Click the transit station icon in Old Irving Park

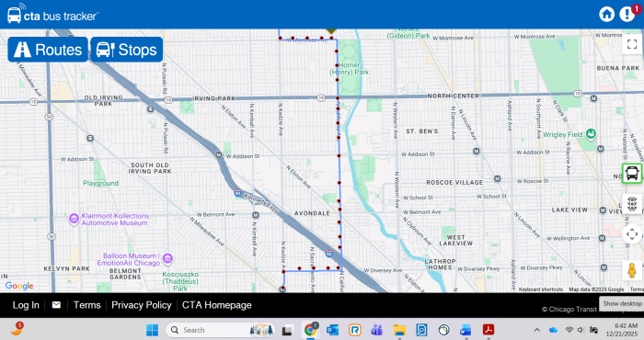point(150,108)
